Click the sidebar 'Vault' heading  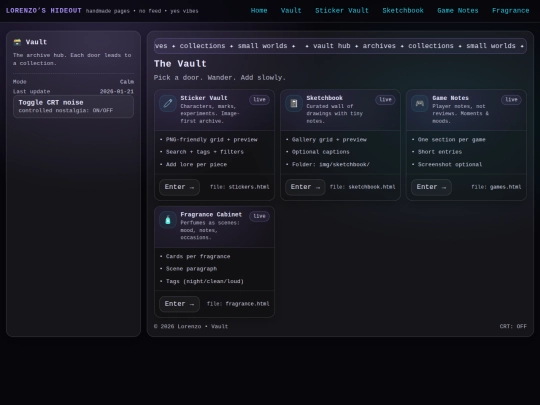coord(36,42)
